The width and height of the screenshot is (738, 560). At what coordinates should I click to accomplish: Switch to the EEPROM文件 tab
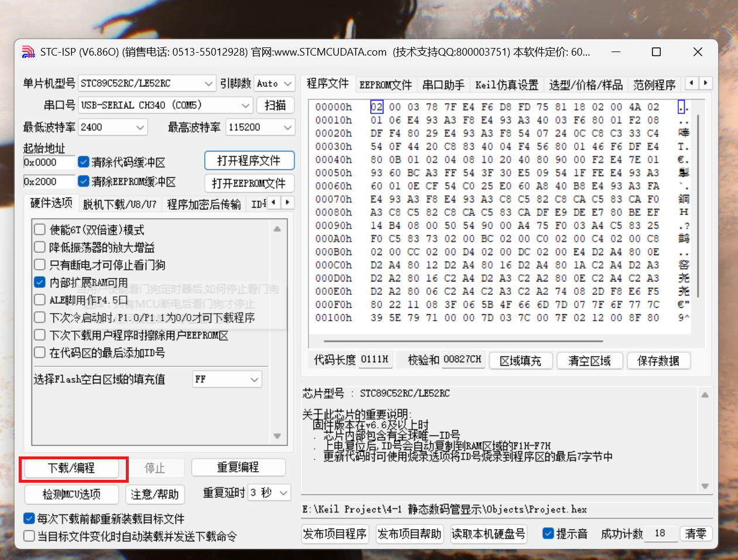pyautogui.click(x=386, y=85)
